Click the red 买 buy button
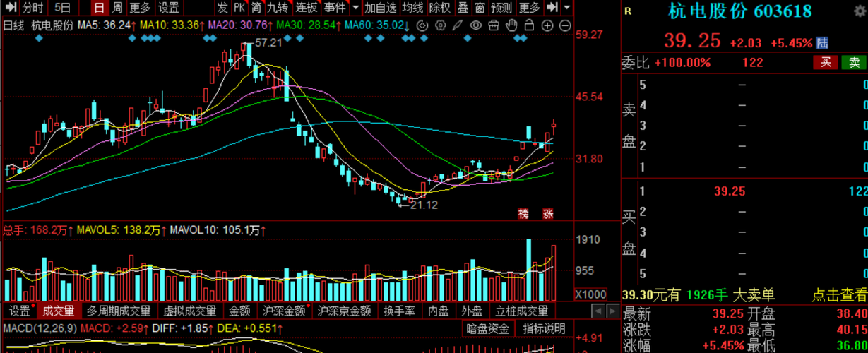This screenshot has width=868, height=353. 824,62
